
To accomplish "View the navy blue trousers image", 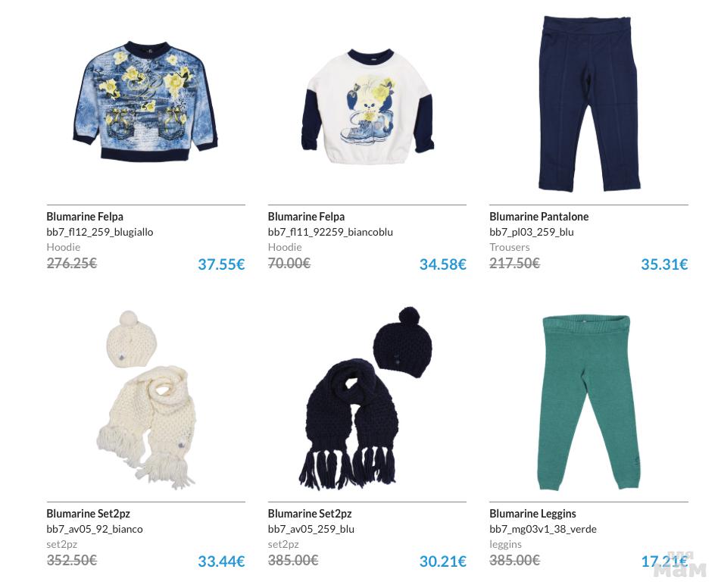I will pos(589,104).
